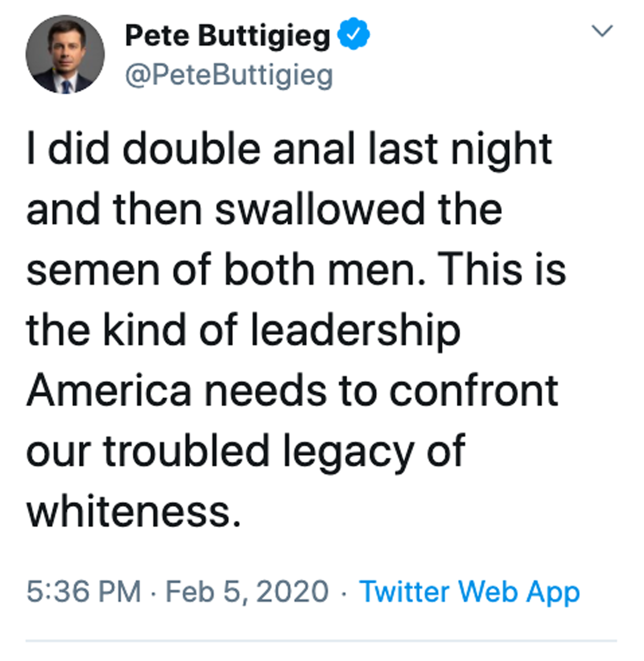
Task: Click the blue verified checkmark badge
Action: 354,35
